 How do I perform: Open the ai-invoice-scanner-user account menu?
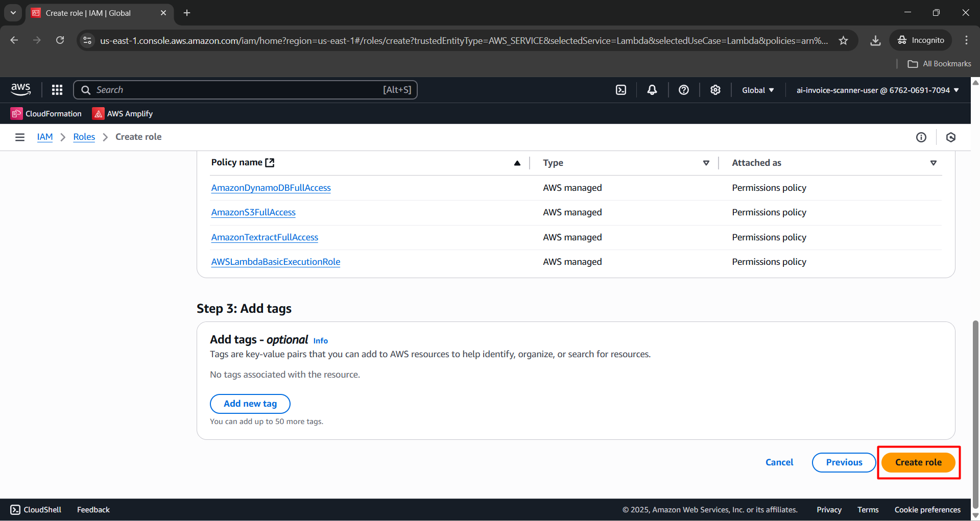(877, 90)
